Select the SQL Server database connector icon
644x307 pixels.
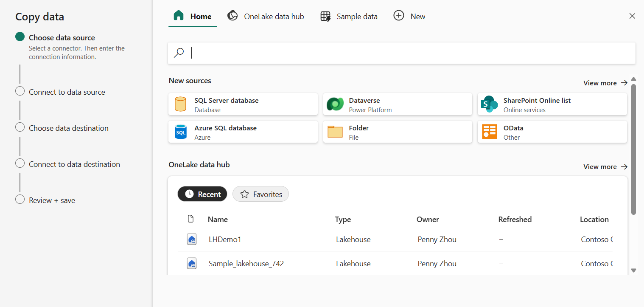tap(181, 104)
